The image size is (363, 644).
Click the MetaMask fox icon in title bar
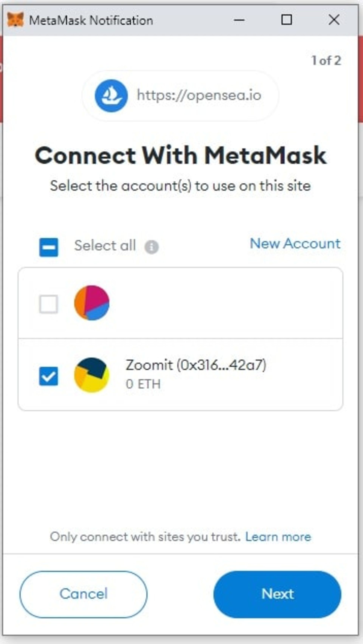[15, 20]
